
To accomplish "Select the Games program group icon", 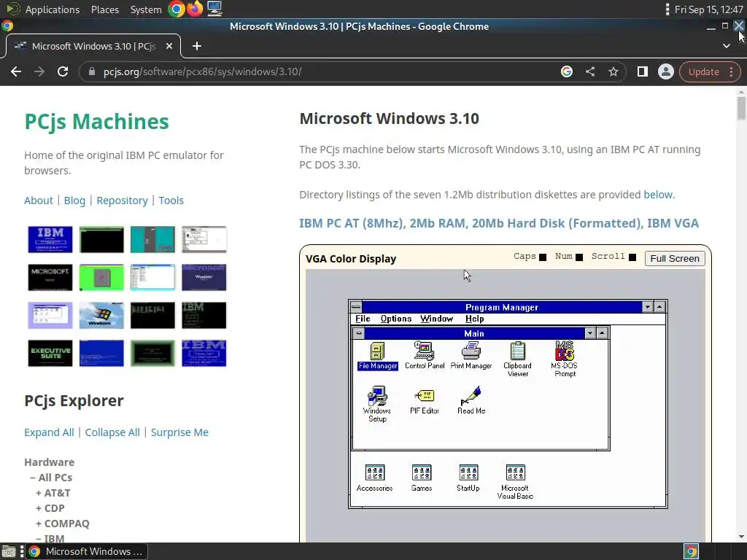I will (422, 478).
